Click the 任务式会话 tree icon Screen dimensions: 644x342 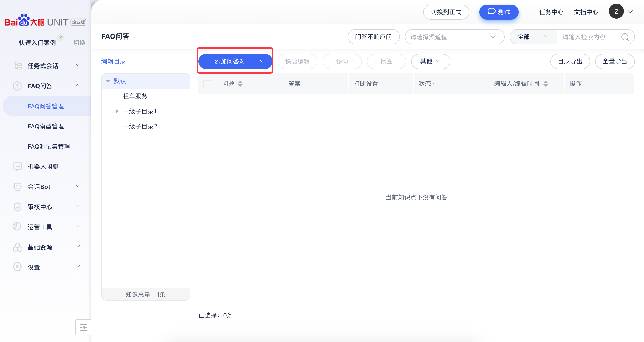click(17, 66)
